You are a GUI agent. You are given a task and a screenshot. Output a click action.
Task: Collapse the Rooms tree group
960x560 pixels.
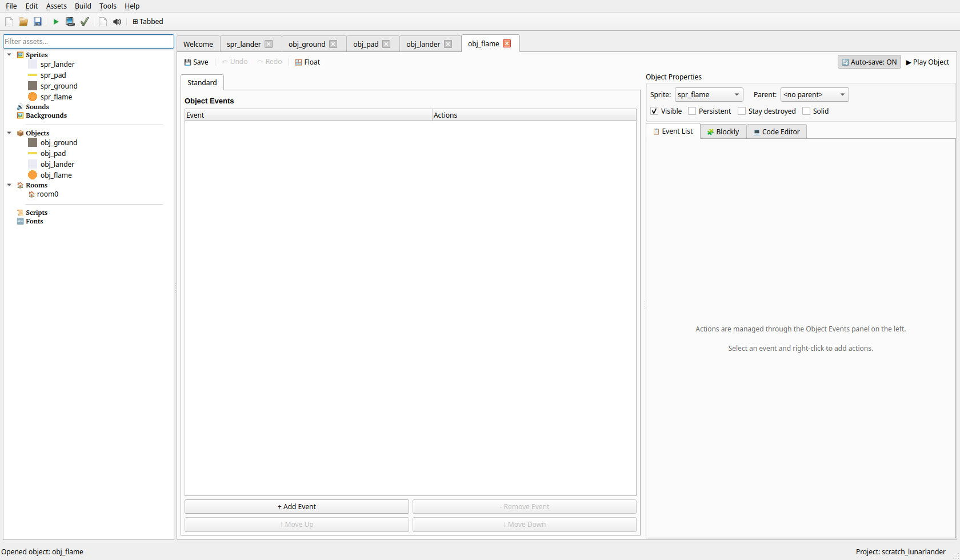click(x=9, y=185)
